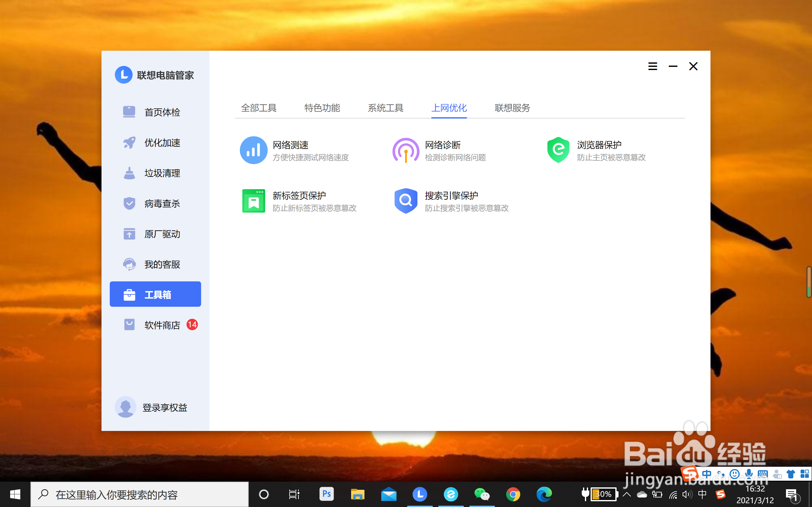Go to 优化加速 in sidebar

pyautogui.click(x=162, y=143)
